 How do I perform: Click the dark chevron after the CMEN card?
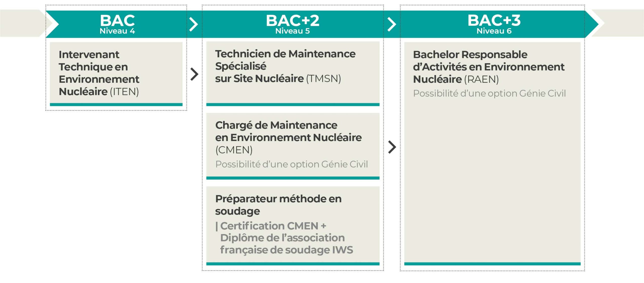pyautogui.click(x=392, y=147)
